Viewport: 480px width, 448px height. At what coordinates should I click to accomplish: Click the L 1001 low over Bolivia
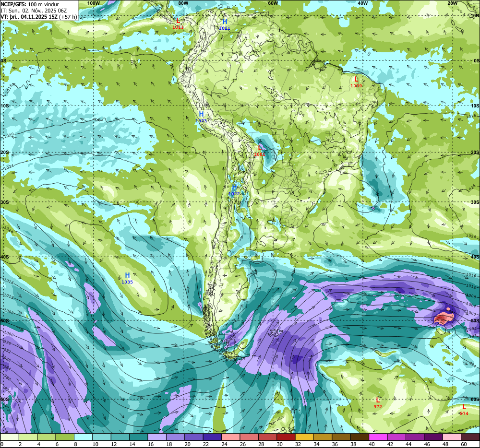click(x=260, y=151)
